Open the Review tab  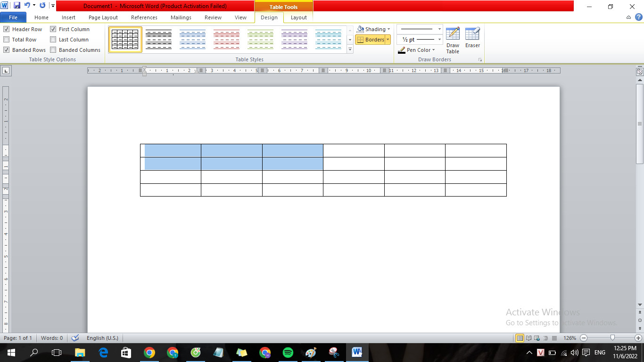pyautogui.click(x=213, y=17)
